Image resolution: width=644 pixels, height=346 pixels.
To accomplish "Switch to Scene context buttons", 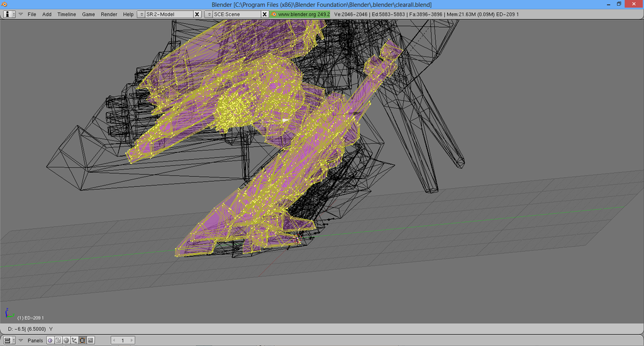I will point(91,340).
